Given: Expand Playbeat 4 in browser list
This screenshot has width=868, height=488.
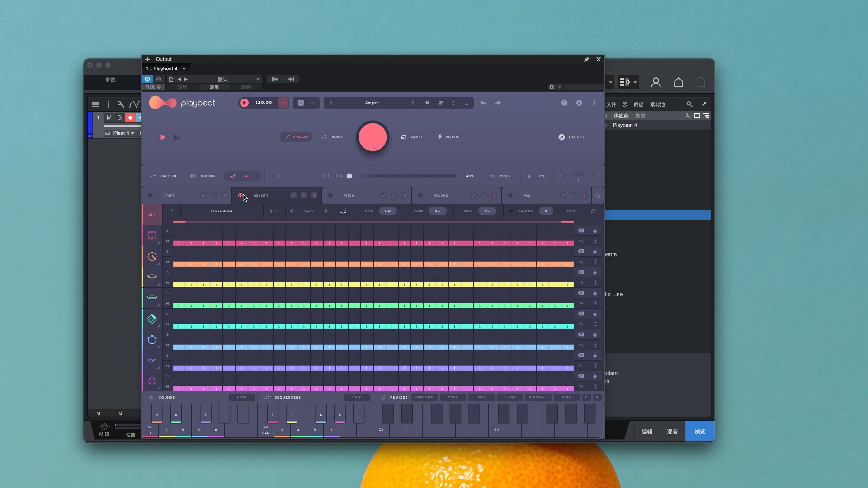Looking at the screenshot, I should tap(606, 125).
